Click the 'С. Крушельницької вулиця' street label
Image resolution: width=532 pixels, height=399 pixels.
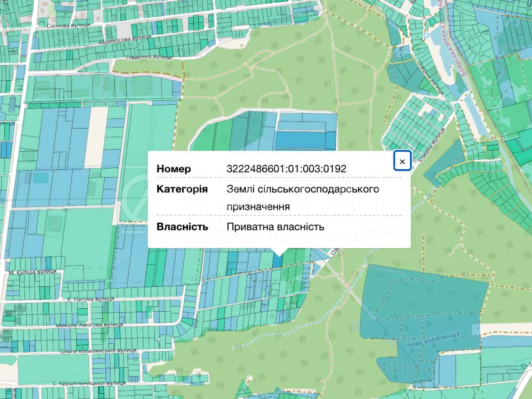pyautogui.click(x=89, y=383)
